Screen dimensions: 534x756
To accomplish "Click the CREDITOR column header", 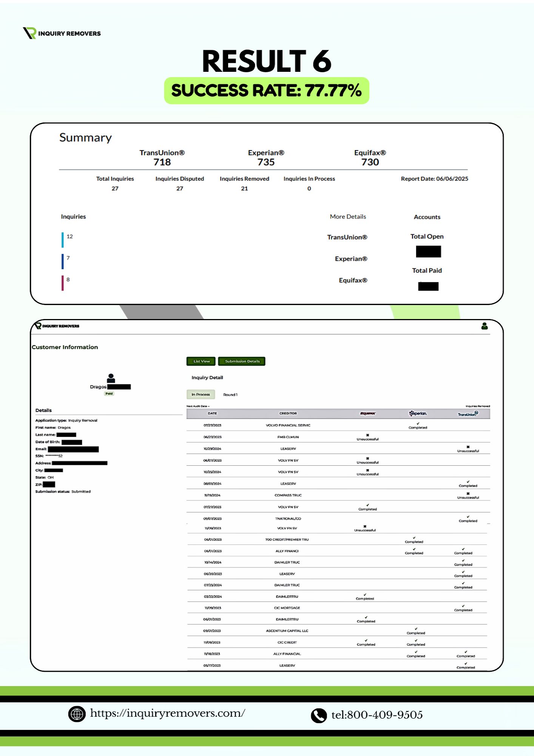I will [288, 414].
